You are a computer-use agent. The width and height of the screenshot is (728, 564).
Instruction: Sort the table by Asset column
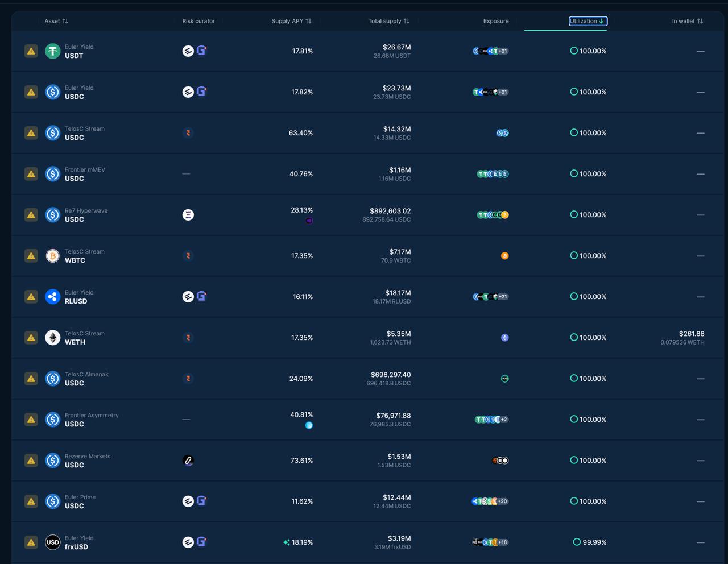(56, 21)
